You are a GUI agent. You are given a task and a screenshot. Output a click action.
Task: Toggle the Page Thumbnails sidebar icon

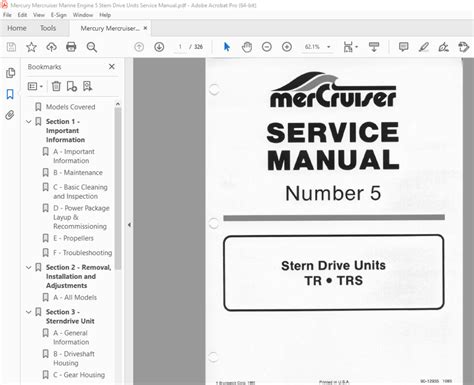10,73
